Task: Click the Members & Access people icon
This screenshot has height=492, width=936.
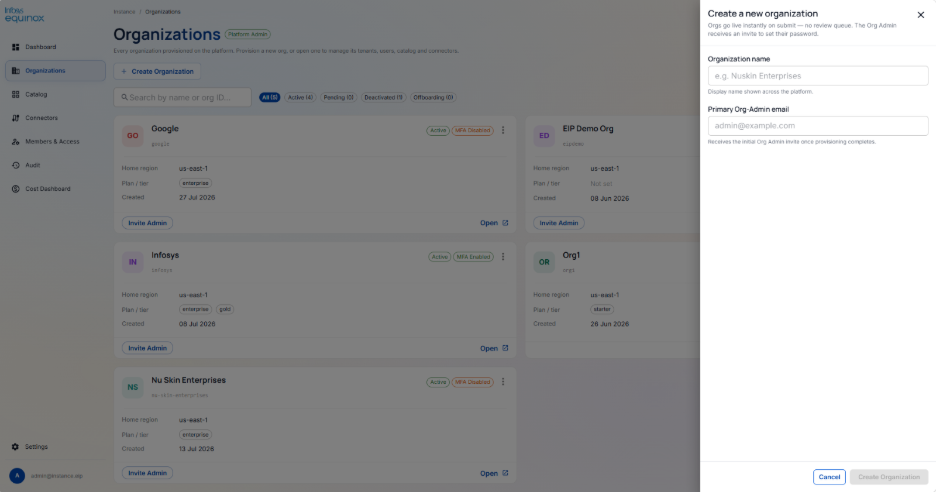Action: point(16,142)
